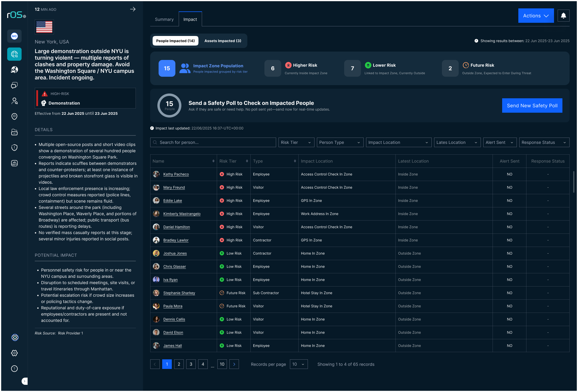Image resolution: width=578 pixels, height=392 pixels.
Task: Expand the Risk Tier filter dropdown
Action: point(296,142)
